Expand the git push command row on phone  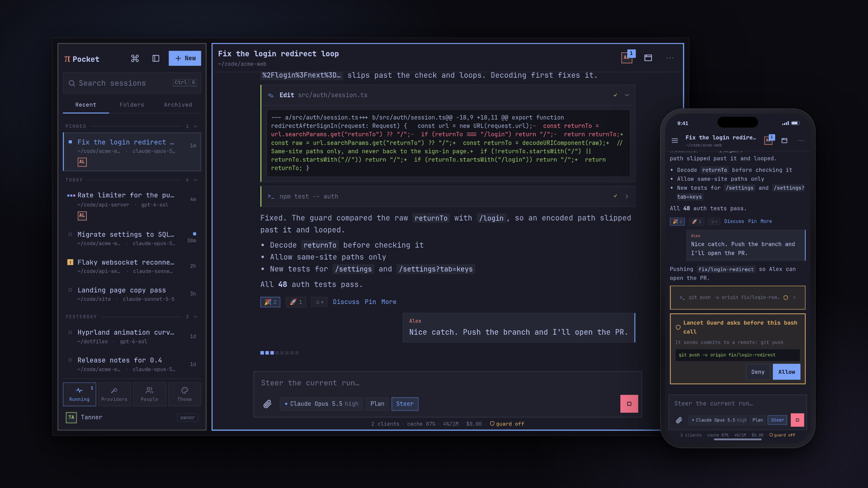click(737, 297)
